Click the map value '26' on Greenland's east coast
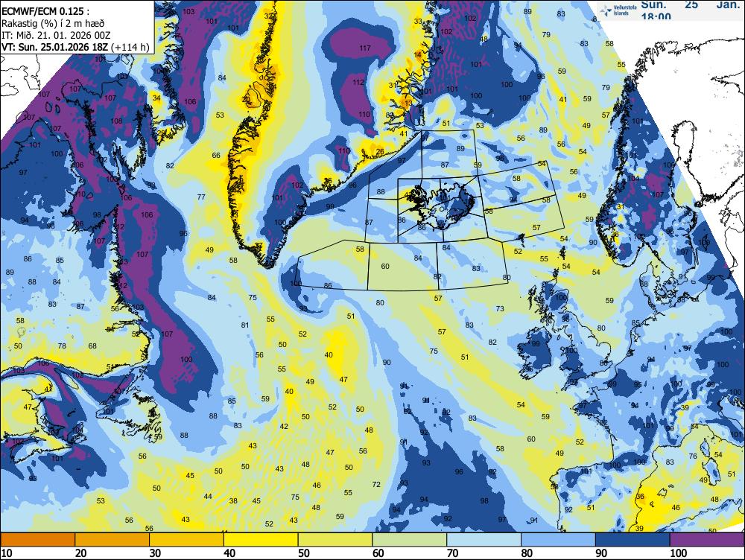Screen dimensions: 745x560 coord(380,152)
